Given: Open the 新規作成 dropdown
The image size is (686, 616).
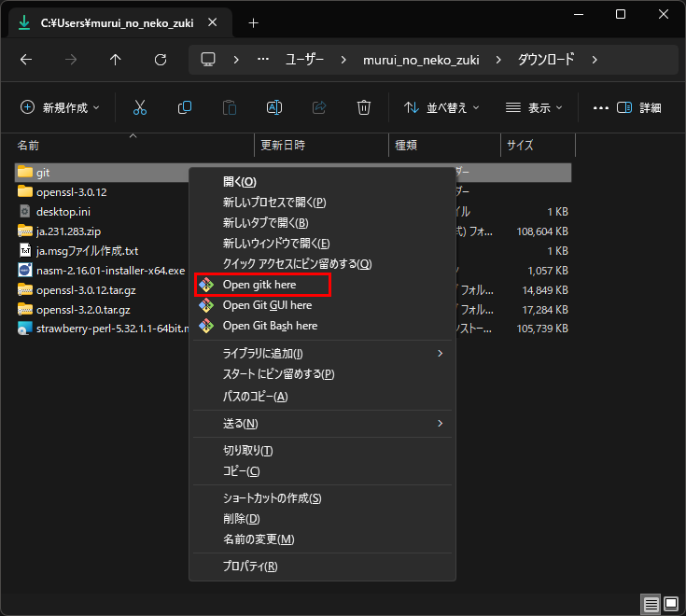Looking at the screenshot, I should (x=61, y=107).
